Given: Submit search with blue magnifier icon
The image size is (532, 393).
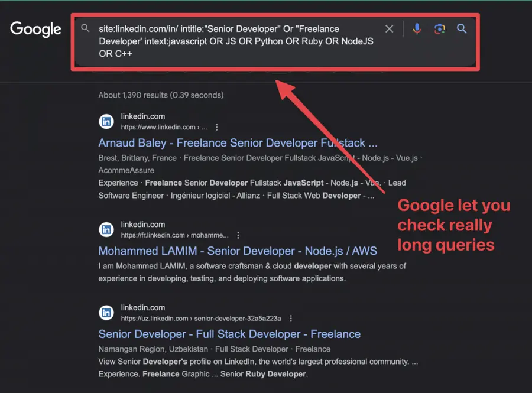Looking at the screenshot, I should 462,29.
